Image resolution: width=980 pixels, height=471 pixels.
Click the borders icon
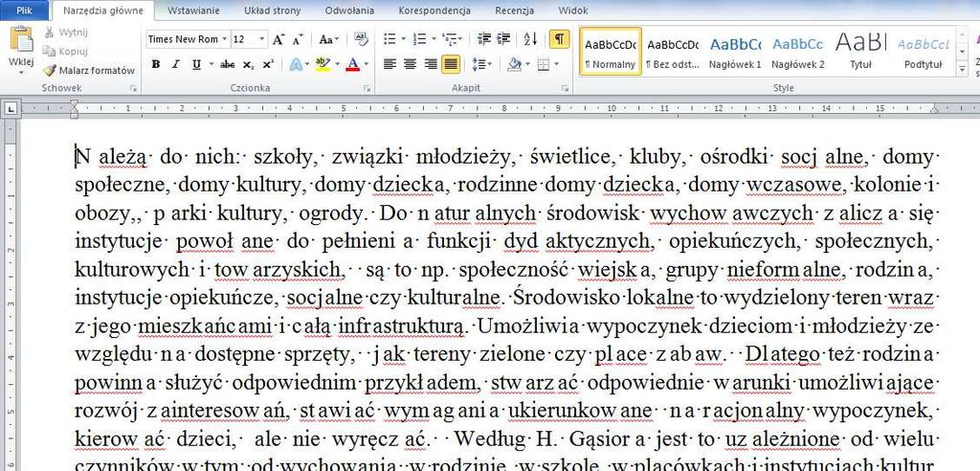point(544,64)
